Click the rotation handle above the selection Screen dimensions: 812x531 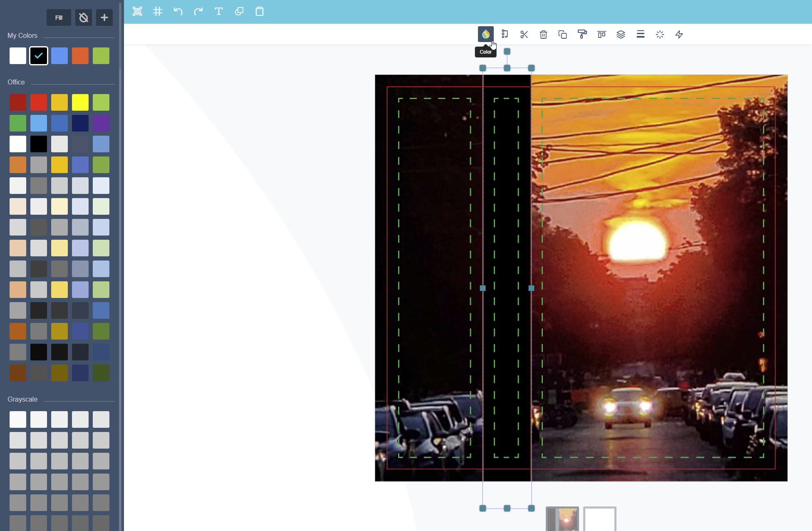tap(507, 52)
